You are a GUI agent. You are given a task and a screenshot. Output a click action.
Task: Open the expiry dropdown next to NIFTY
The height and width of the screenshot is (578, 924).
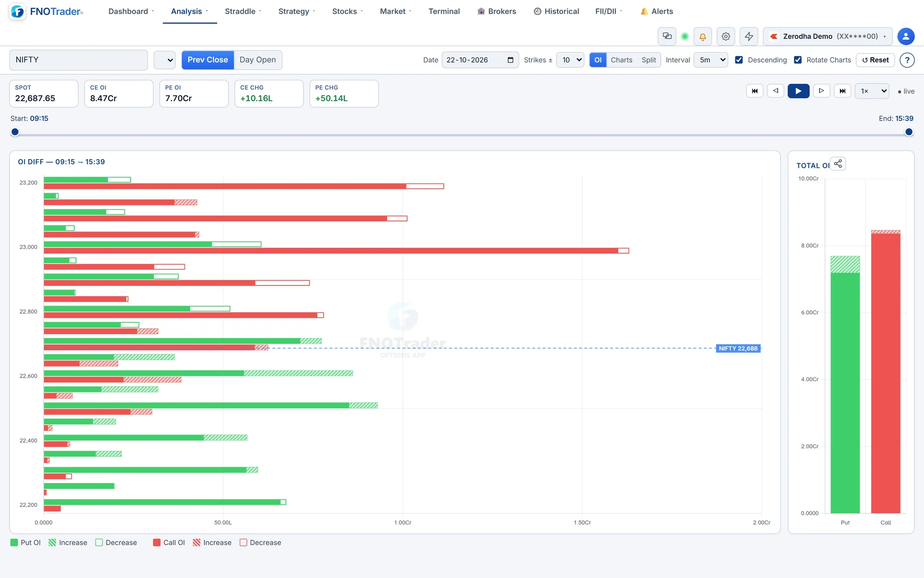click(x=164, y=60)
